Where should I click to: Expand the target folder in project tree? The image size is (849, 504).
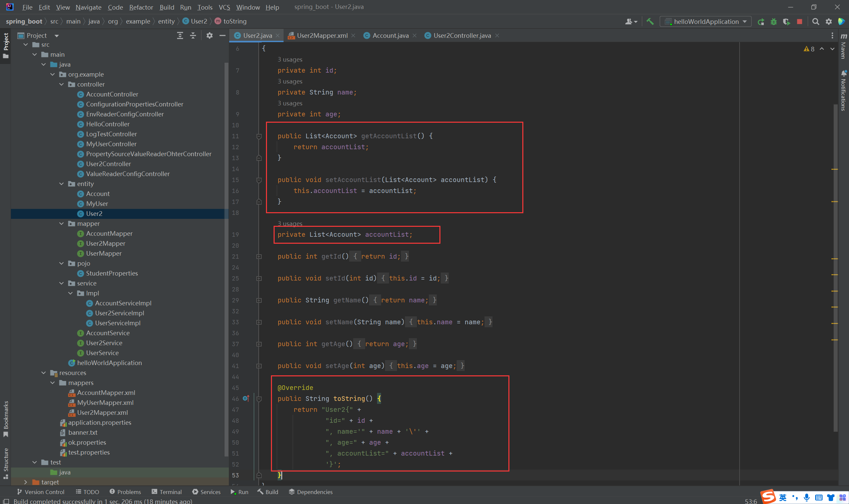point(26,482)
